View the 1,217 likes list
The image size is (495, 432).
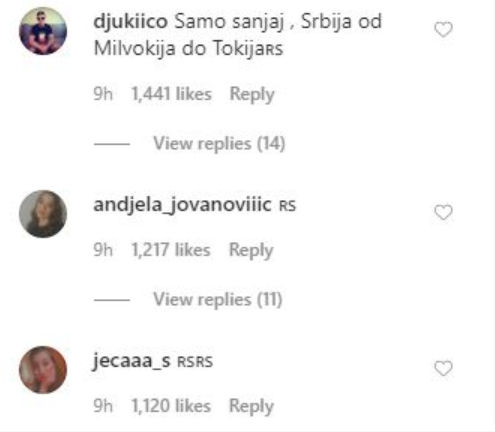(171, 250)
